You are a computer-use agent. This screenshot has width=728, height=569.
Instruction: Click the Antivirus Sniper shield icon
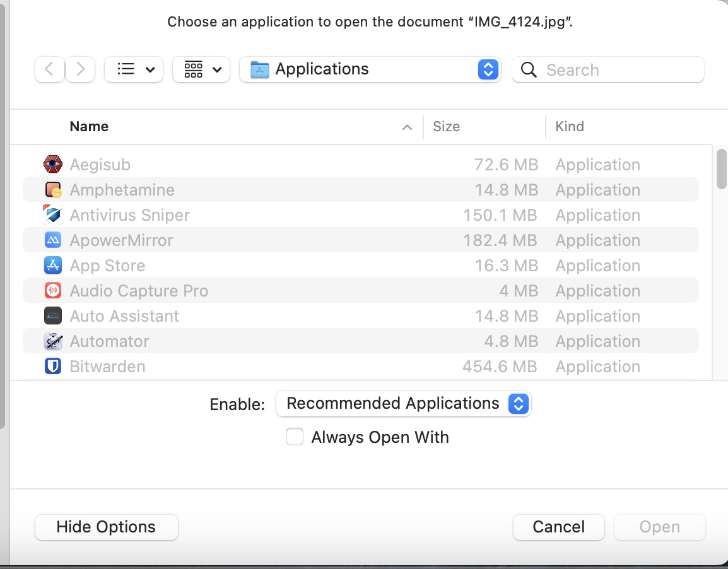[x=53, y=215]
